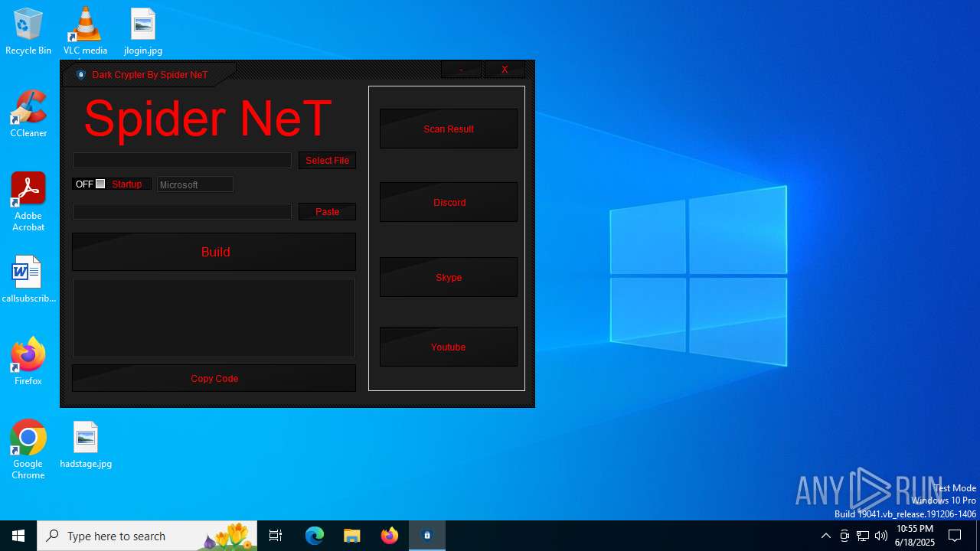Viewport: 980px width, 551px height.
Task: Select the Google Chrome desktop shortcut
Action: [x=28, y=450]
